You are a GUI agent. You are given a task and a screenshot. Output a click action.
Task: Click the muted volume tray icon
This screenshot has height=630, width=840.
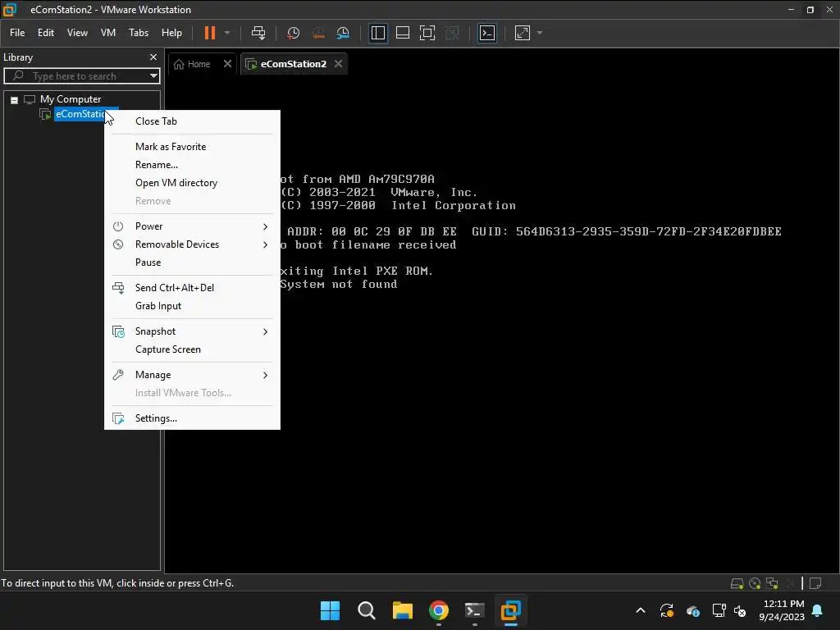click(741, 610)
